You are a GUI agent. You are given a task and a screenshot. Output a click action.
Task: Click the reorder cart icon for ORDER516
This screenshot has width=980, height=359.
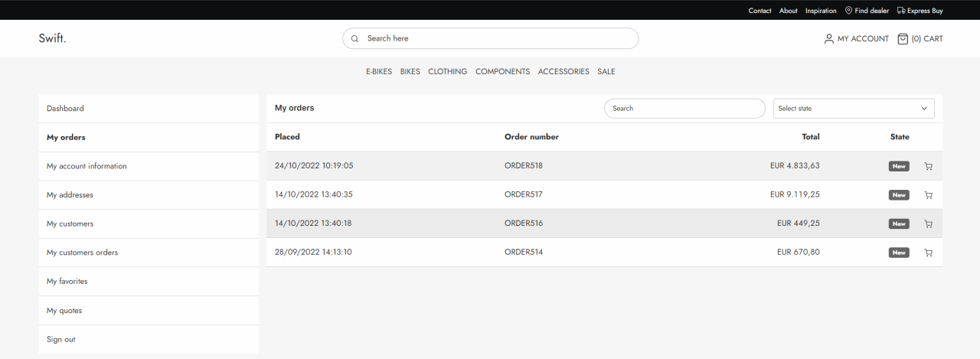point(928,224)
